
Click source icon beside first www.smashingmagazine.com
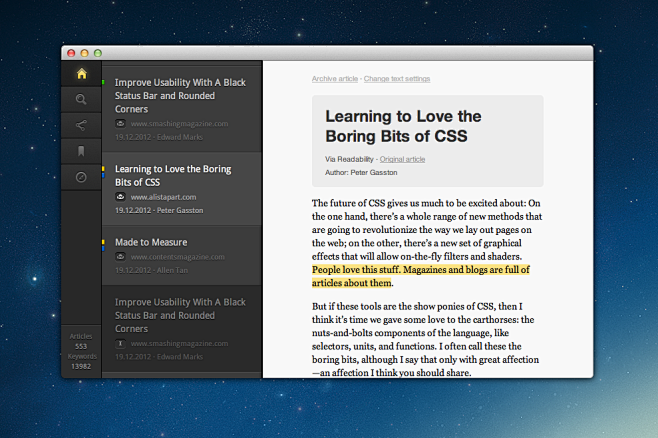120,123
